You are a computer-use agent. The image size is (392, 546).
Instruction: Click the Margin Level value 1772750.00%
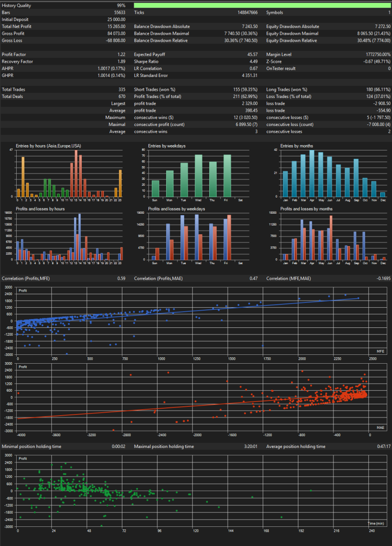[x=378, y=54]
